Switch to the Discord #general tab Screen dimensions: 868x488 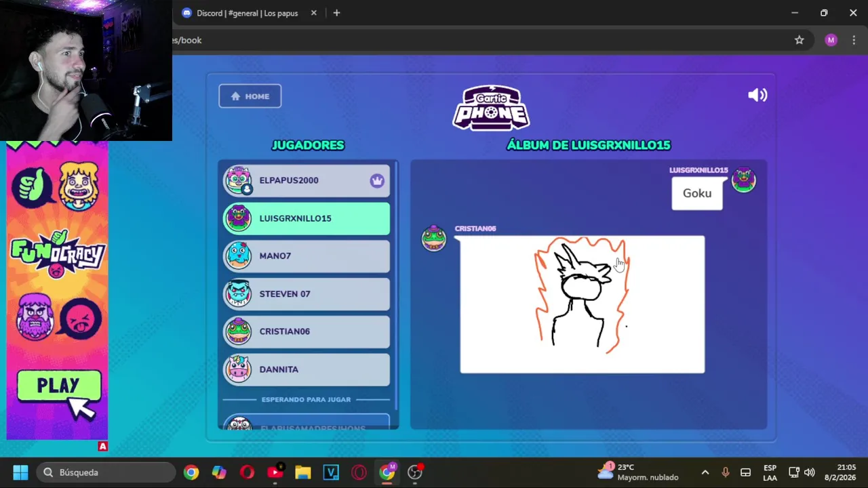pos(248,13)
